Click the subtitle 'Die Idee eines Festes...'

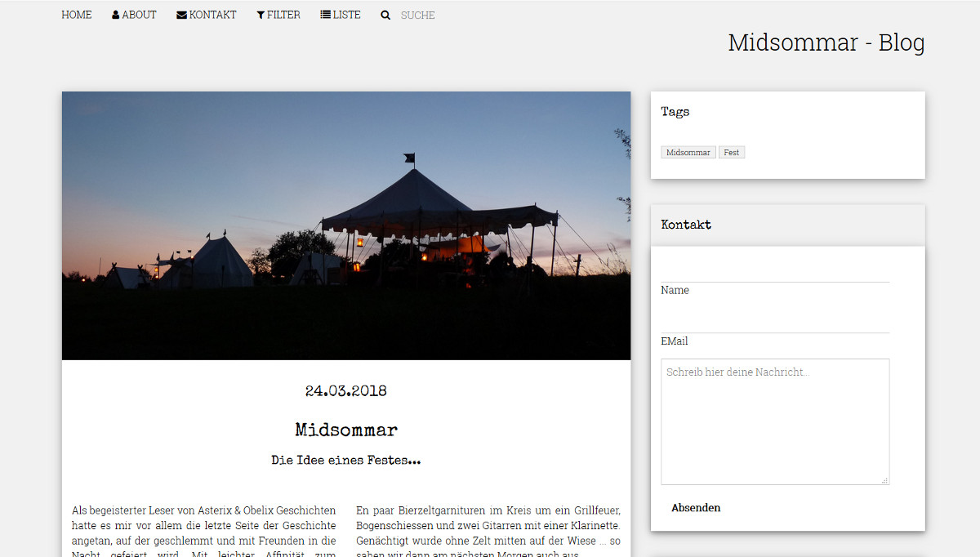346,461
